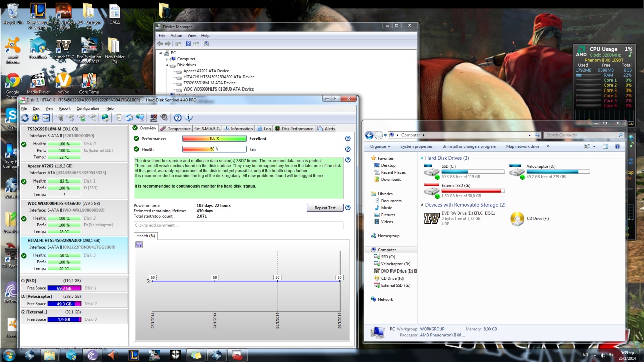
Task: Click the help icon beside Repeat Test
Action: pyautogui.click(x=348, y=208)
